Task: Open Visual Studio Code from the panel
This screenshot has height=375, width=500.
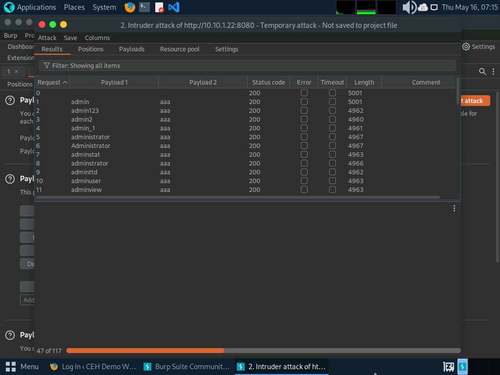Action: [x=174, y=7]
